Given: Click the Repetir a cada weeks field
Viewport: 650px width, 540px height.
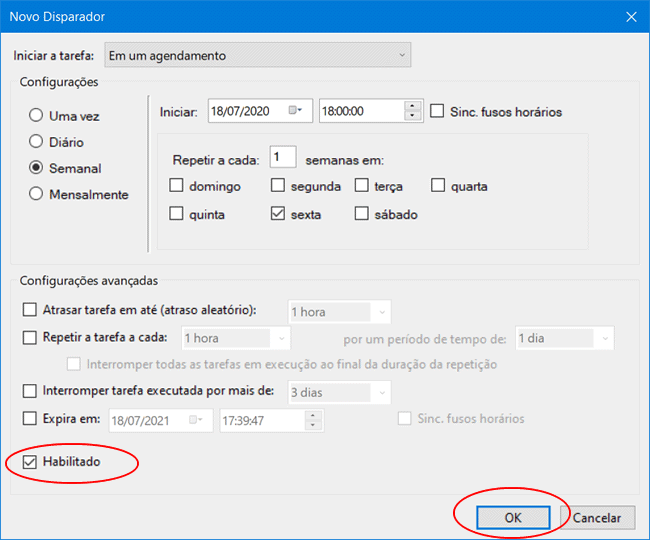Looking at the screenshot, I should 282,157.
